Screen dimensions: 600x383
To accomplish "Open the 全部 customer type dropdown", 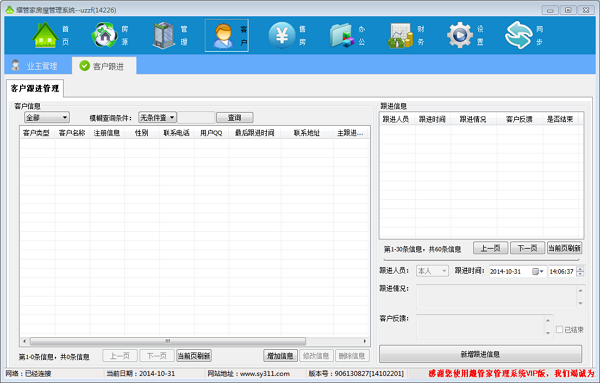I will pyautogui.click(x=47, y=117).
